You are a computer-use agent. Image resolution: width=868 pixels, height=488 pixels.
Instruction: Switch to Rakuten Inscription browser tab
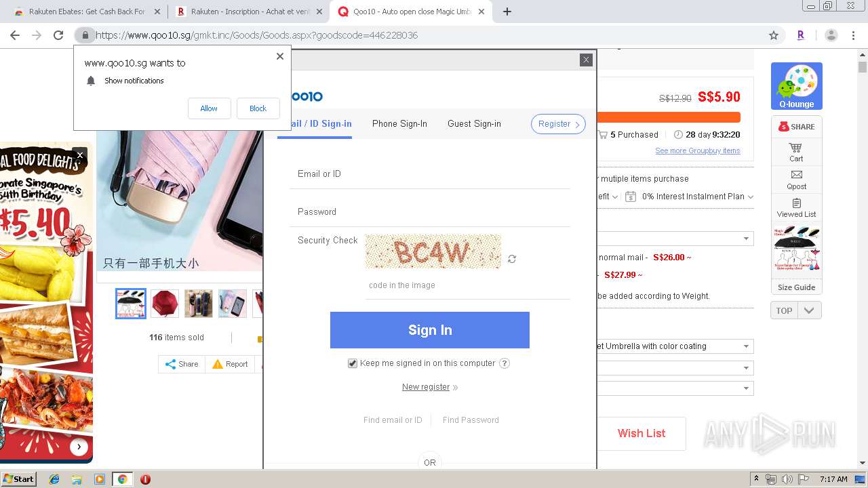click(249, 12)
